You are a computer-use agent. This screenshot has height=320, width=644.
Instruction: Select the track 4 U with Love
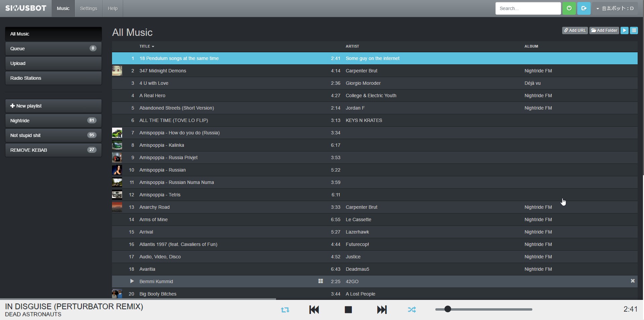click(375, 83)
